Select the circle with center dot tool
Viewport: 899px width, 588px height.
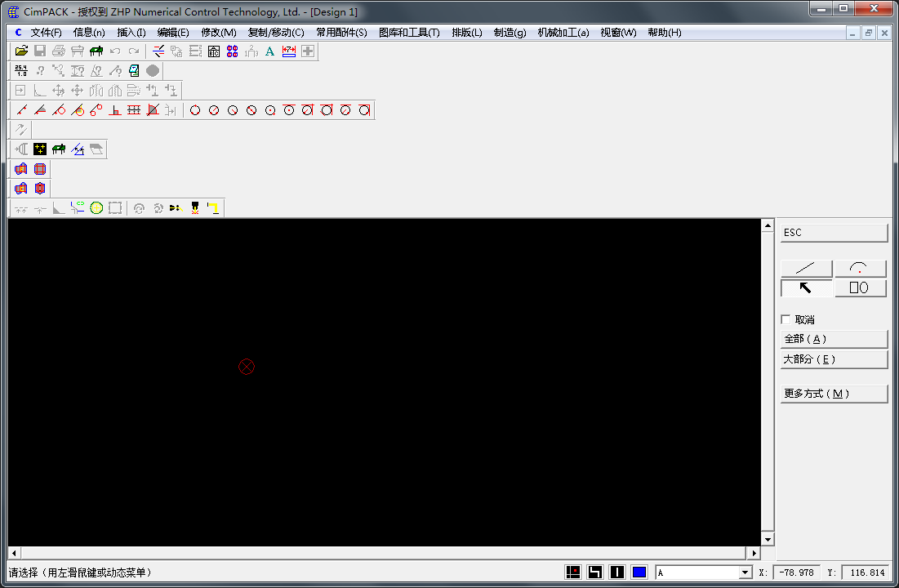point(270,110)
